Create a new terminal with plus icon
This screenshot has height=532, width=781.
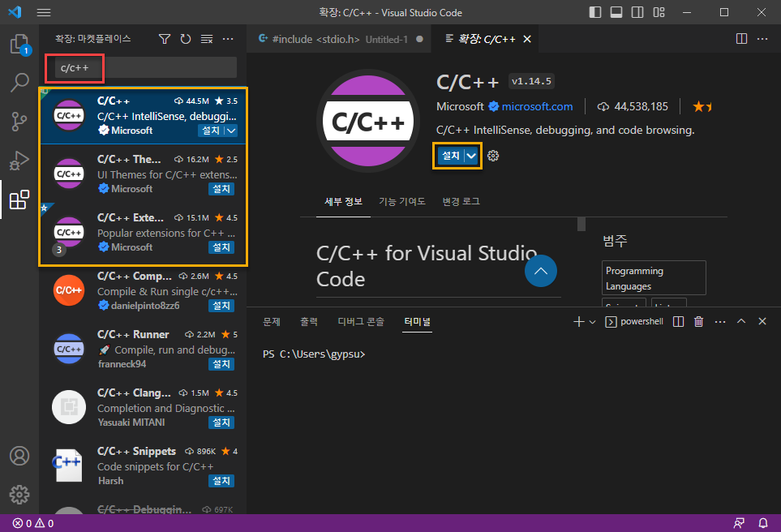point(579,322)
